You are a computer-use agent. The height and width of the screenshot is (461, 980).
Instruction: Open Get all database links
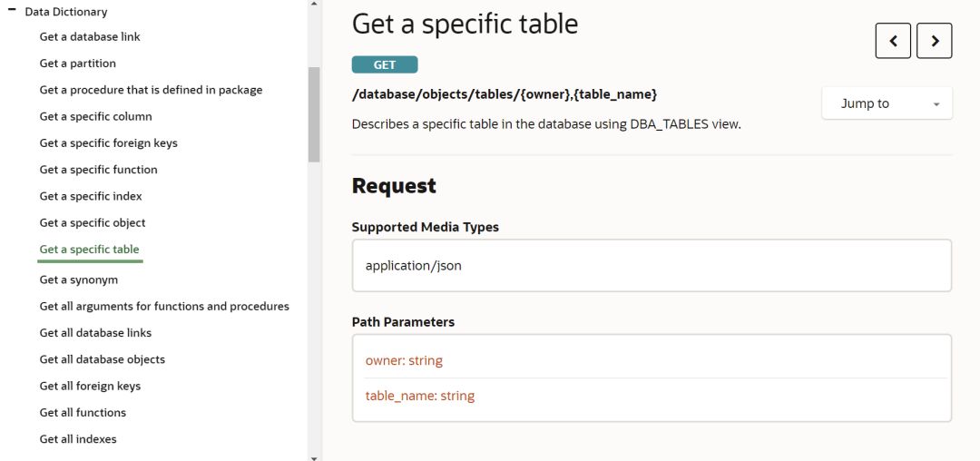[95, 333]
